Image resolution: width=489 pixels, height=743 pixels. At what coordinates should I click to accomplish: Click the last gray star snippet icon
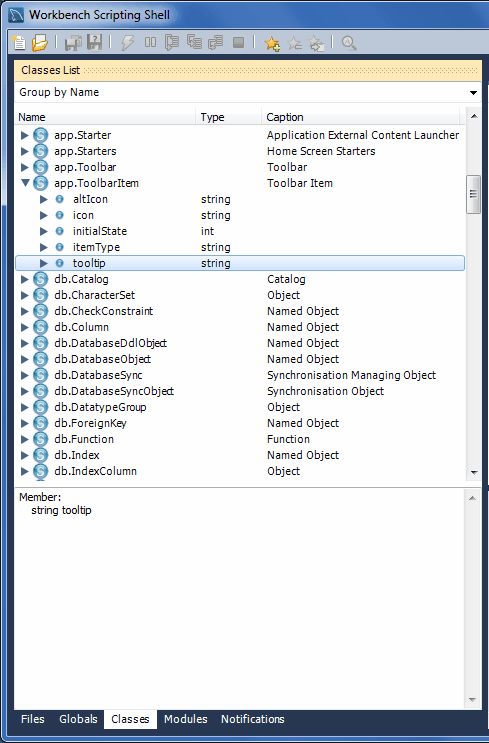(x=316, y=43)
